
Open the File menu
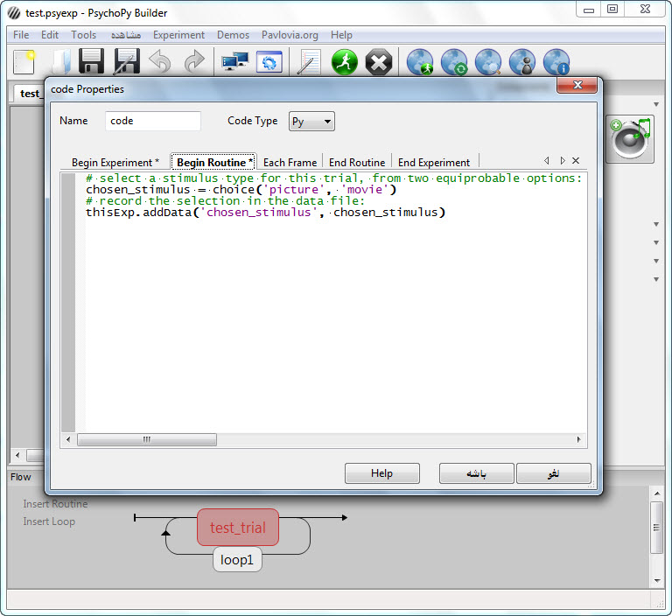click(x=21, y=35)
